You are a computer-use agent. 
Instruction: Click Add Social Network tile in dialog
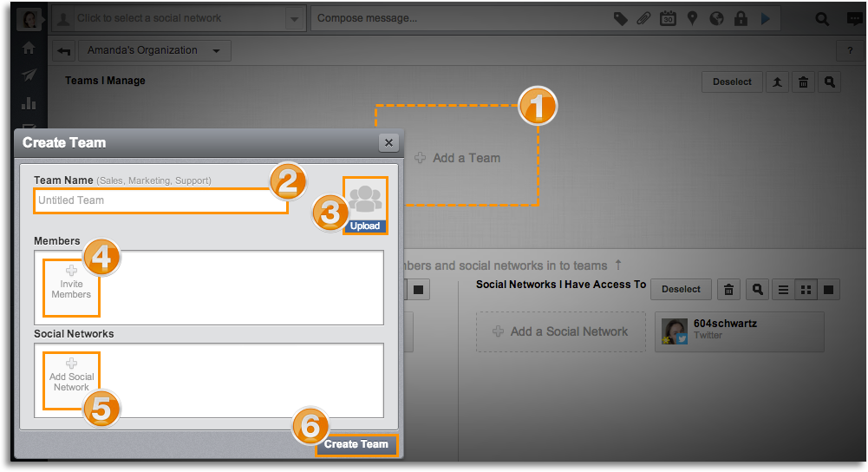click(x=71, y=381)
